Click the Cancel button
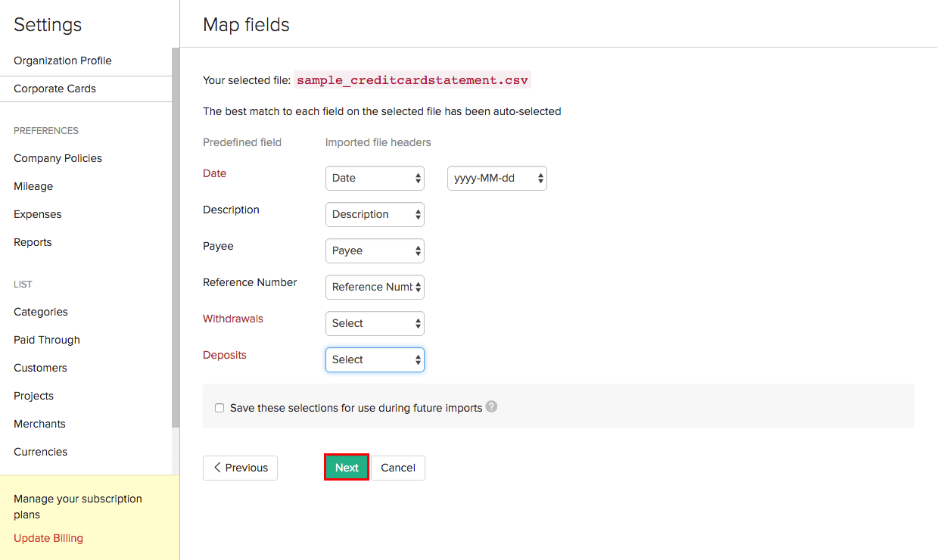 tap(398, 468)
